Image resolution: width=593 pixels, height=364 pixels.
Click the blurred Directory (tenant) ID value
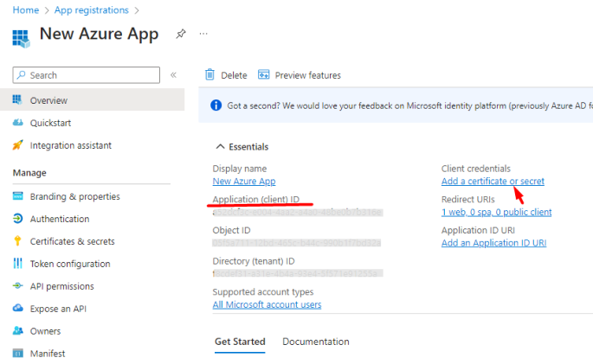tap(298, 273)
